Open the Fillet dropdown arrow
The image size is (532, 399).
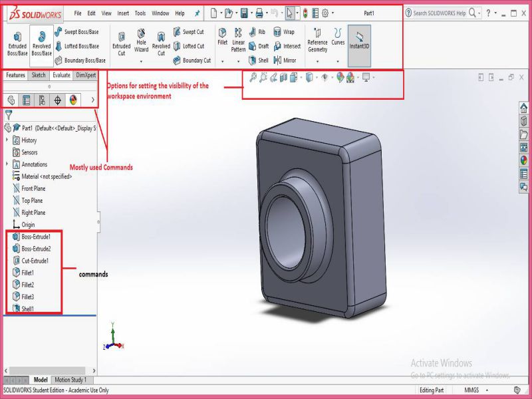tap(223, 61)
